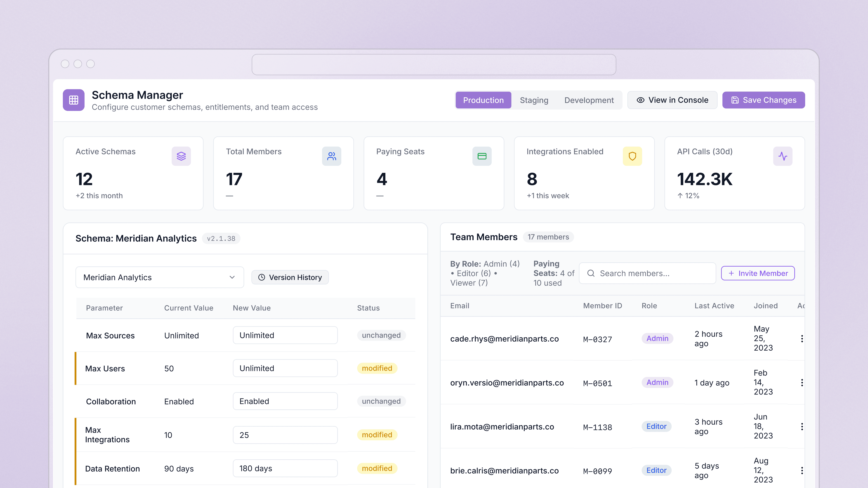Click the Editor role badge for brie.calris

tap(656, 470)
